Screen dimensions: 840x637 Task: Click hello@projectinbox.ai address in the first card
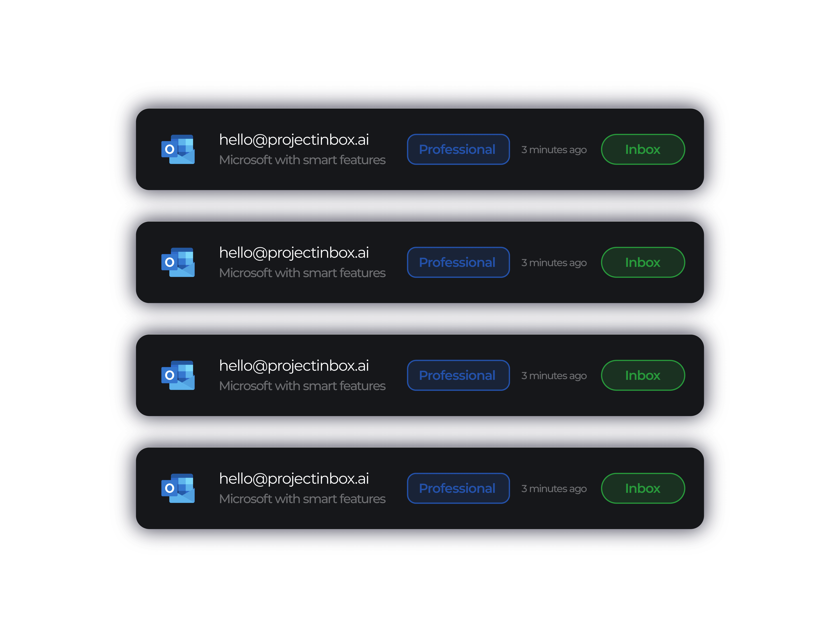pos(294,140)
